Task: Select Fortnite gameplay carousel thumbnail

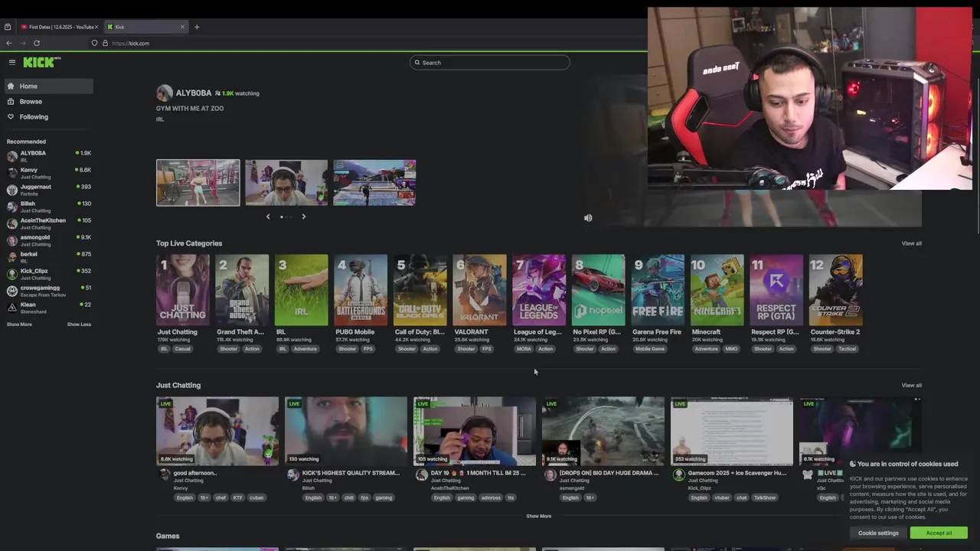Action: (374, 183)
